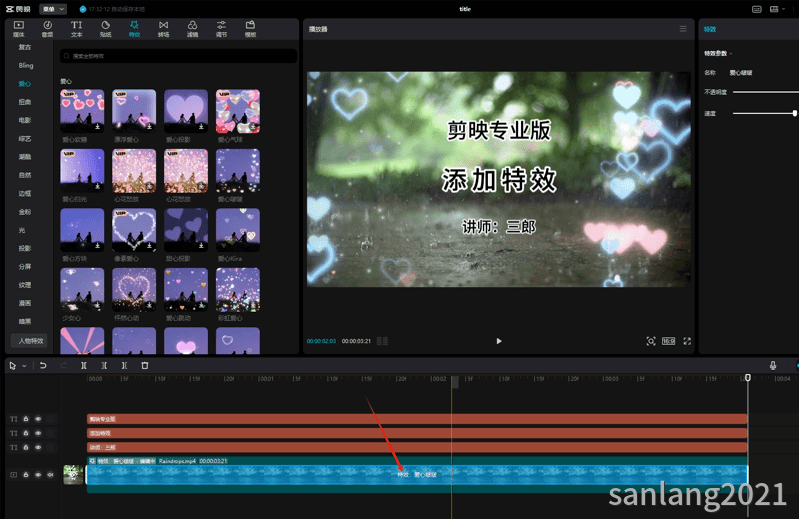
Task: Download the 甜心投影 effect via its arrow icon
Action: [x=201, y=246]
